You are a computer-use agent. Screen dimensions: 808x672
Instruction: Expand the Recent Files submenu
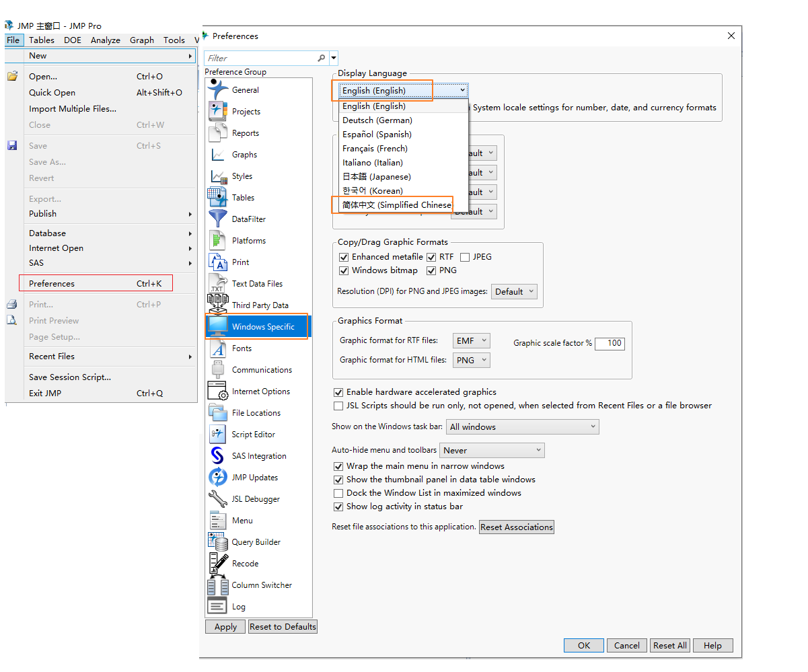point(110,357)
